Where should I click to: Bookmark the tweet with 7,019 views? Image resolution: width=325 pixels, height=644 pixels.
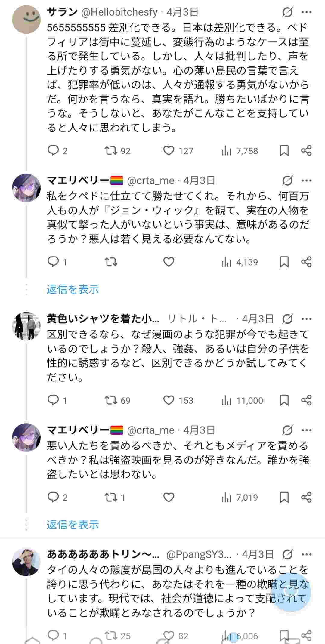284,497
